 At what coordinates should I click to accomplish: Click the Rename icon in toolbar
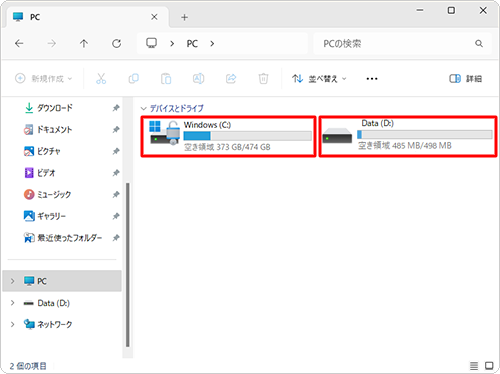(198, 79)
